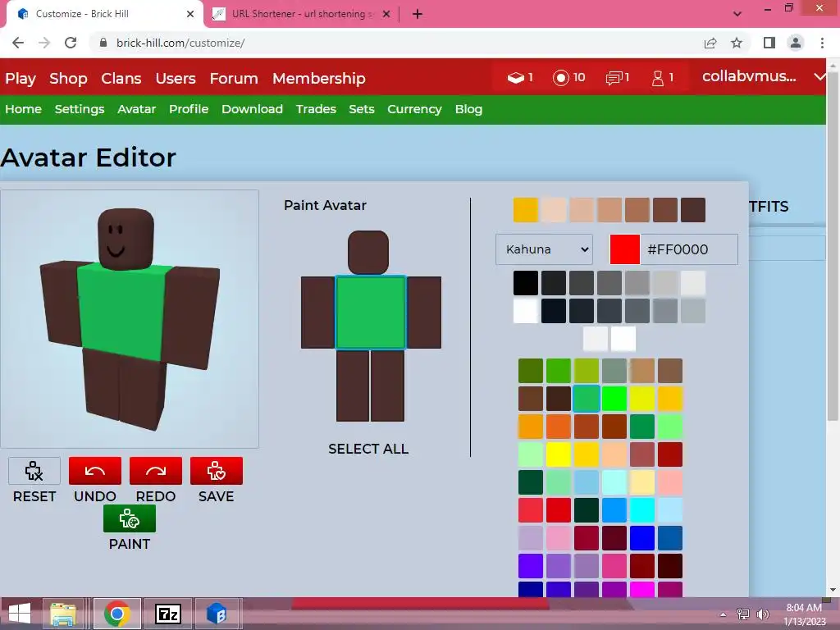The width and height of the screenshot is (840, 630).
Task: Share this page using the share icon
Action: point(710,43)
